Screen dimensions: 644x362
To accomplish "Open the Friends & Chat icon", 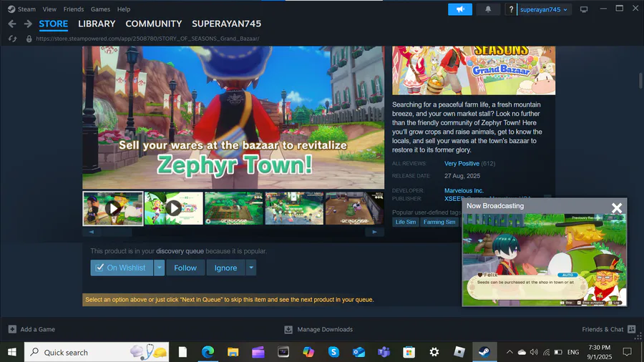I will point(632,329).
